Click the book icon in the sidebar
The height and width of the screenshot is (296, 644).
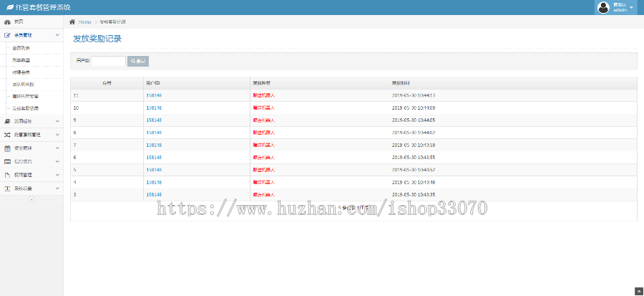[x=7, y=121]
